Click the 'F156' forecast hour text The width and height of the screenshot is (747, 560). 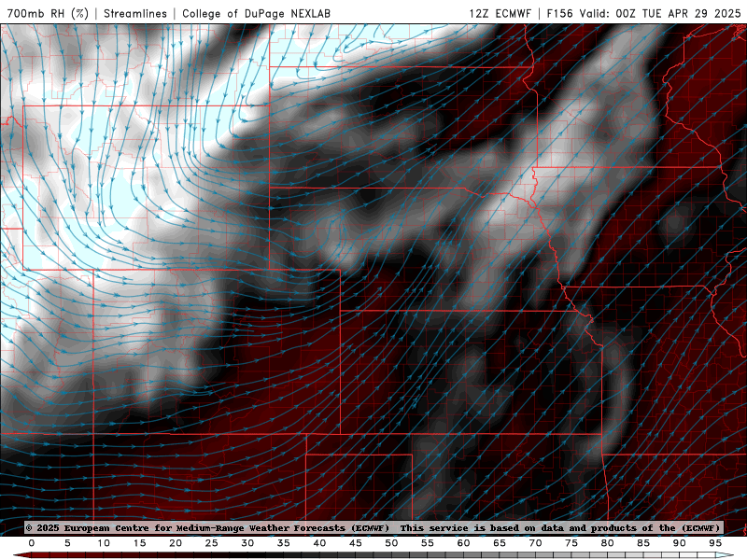click(559, 13)
